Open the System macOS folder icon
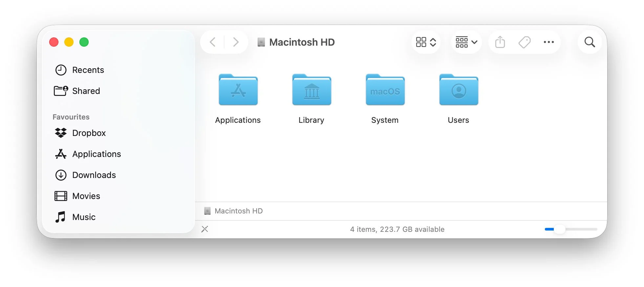This screenshot has height=287, width=644. pos(385,90)
